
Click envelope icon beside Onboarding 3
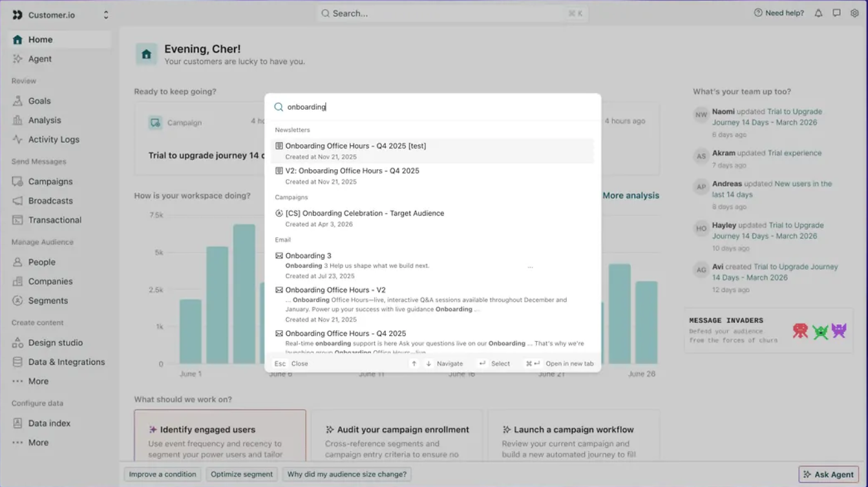pos(279,256)
